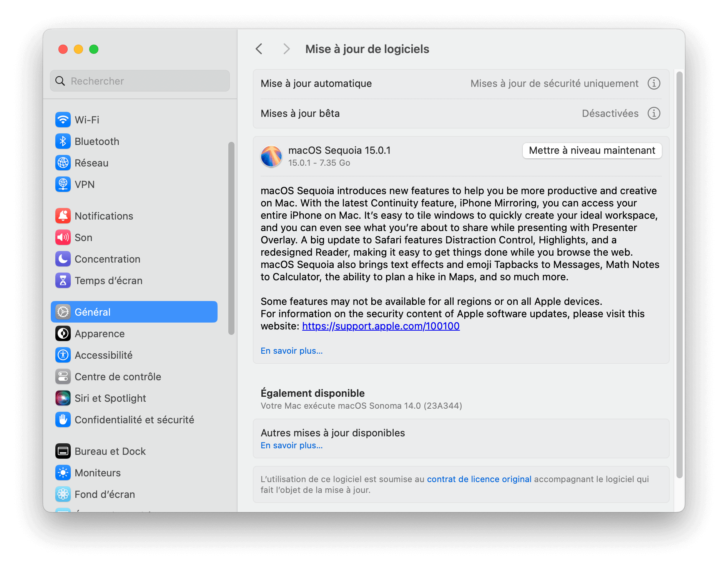Select the Général gear icon
This screenshot has width=728, height=569.
pyautogui.click(x=63, y=312)
